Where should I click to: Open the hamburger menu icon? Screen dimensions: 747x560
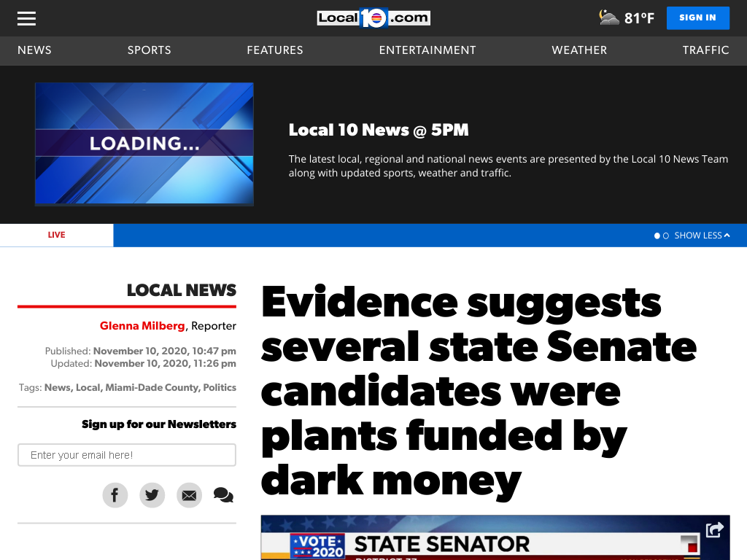(x=27, y=18)
